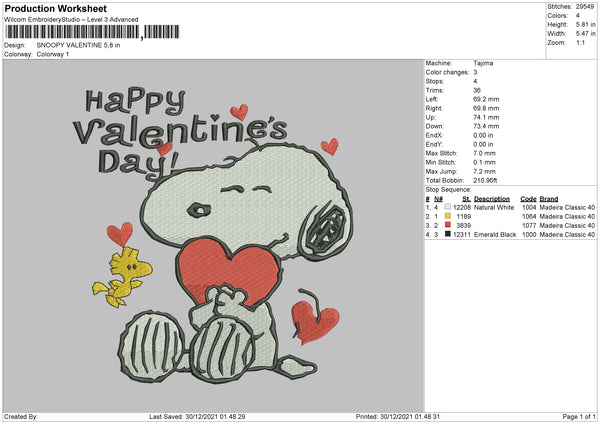Click the Width value 5.47 in
Viewport: 600px width, 424px height.
pyautogui.click(x=585, y=34)
